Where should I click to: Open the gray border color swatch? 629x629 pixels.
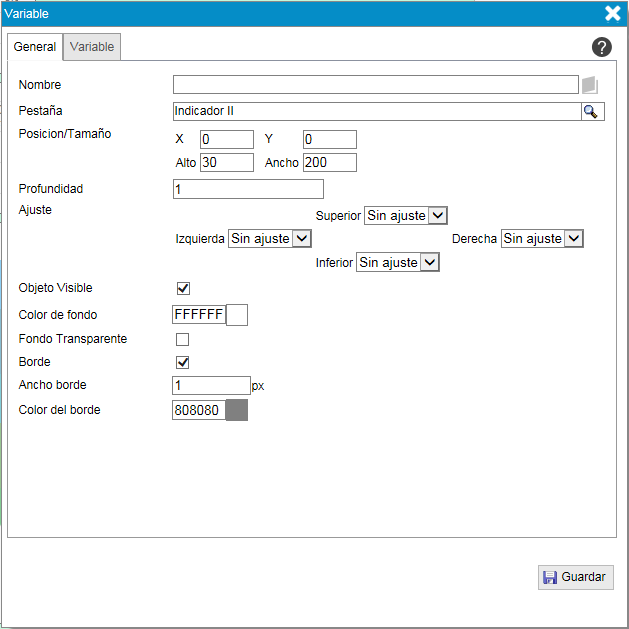(x=237, y=410)
